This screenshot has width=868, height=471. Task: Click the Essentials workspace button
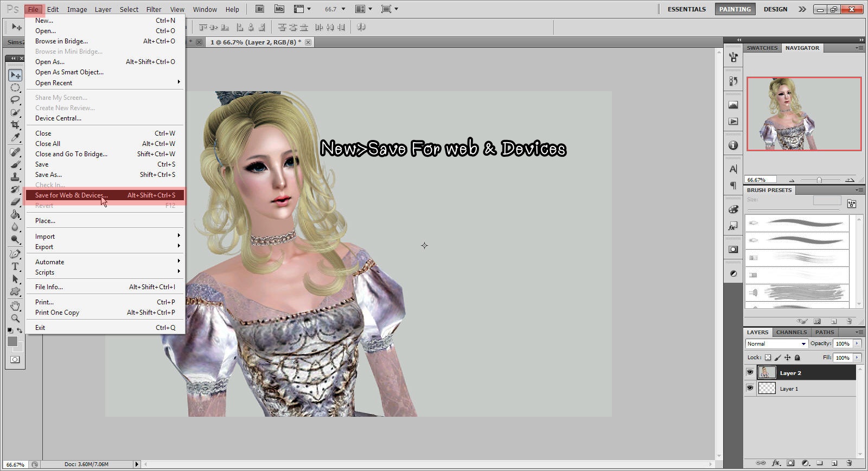[686, 9]
